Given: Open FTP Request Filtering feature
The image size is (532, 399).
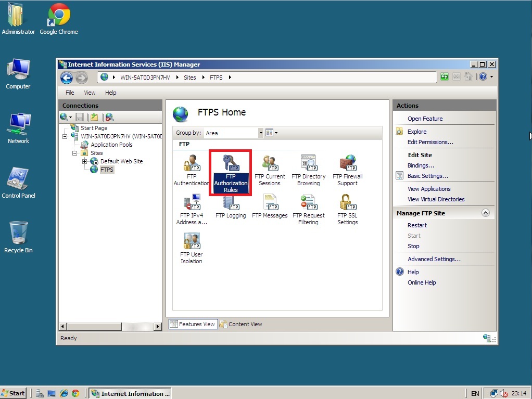Looking at the screenshot, I should click(x=308, y=209).
